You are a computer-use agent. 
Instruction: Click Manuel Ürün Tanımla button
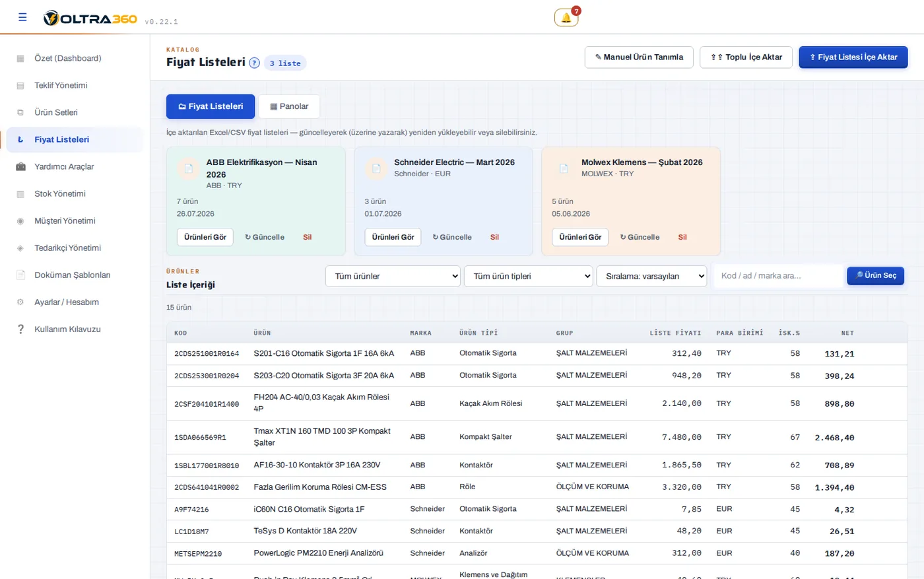(x=639, y=57)
